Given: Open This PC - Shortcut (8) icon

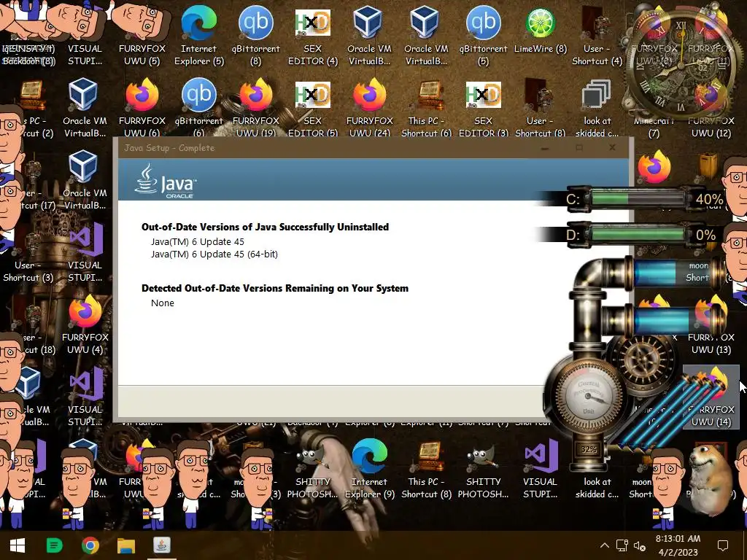Looking at the screenshot, I should (x=426, y=469).
